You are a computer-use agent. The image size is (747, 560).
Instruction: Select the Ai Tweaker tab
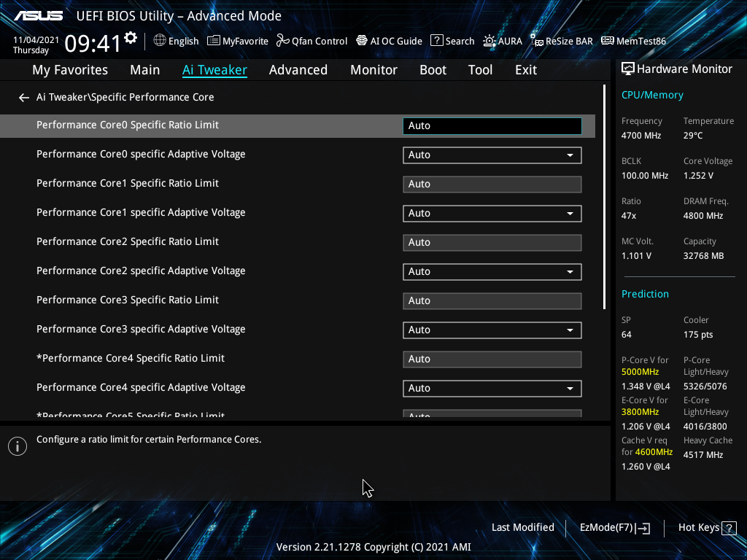point(214,70)
